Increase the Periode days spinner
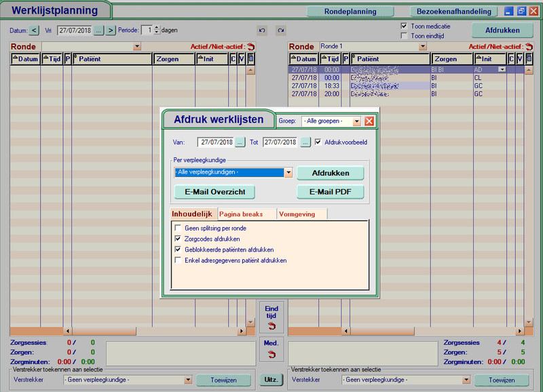Screen dimensions: 543x392 [157, 28]
